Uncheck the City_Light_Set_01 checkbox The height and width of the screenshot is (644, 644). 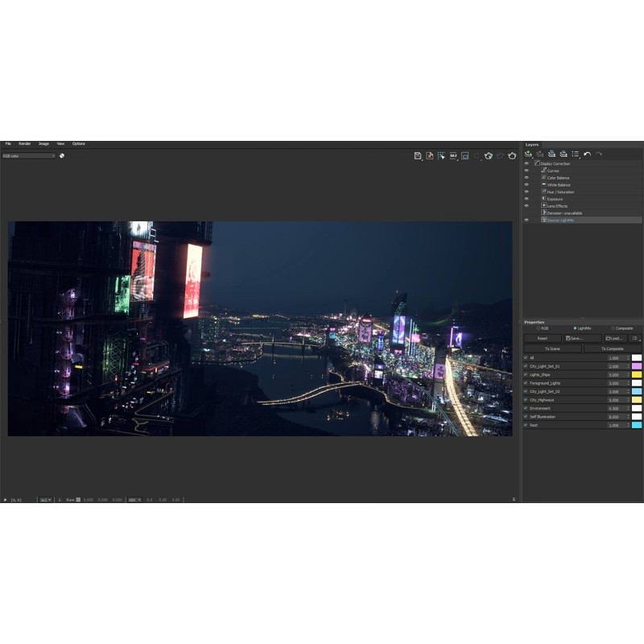526,366
